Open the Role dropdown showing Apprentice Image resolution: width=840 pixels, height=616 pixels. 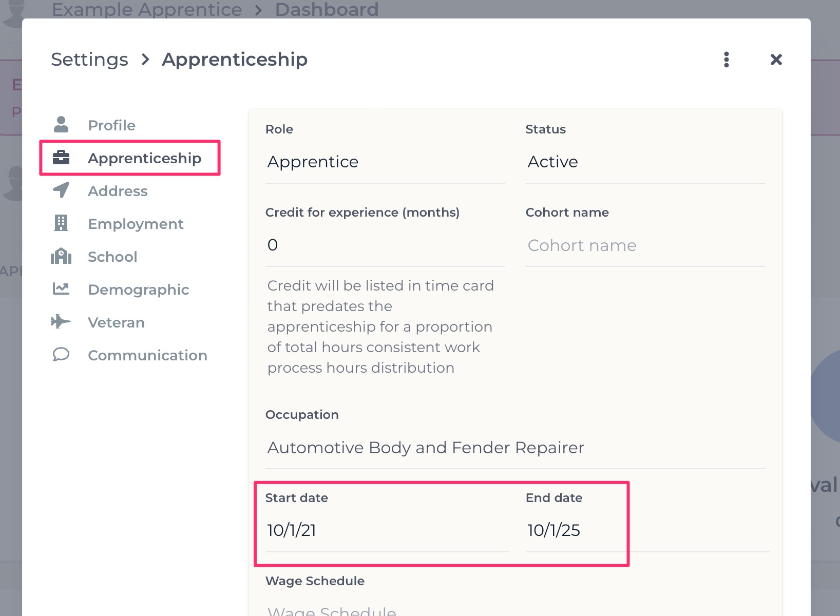click(x=385, y=162)
